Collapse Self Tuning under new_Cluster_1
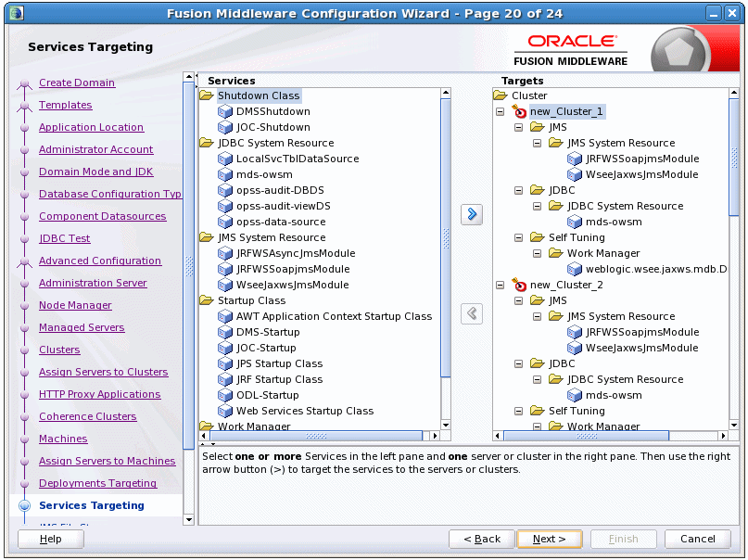Image resolution: width=748 pixels, height=560 pixels. pos(518,237)
